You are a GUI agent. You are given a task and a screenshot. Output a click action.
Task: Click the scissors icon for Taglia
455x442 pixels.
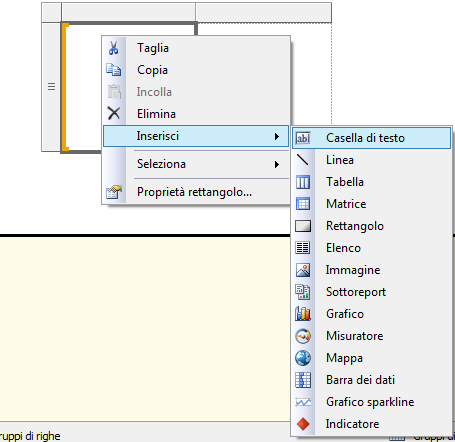click(x=113, y=48)
